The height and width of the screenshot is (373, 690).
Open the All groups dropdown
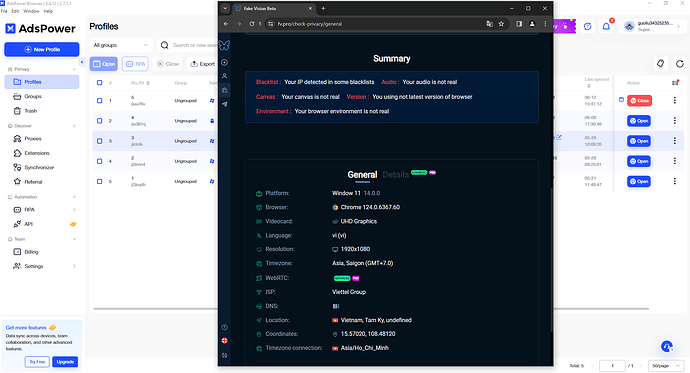pyautogui.click(x=121, y=45)
